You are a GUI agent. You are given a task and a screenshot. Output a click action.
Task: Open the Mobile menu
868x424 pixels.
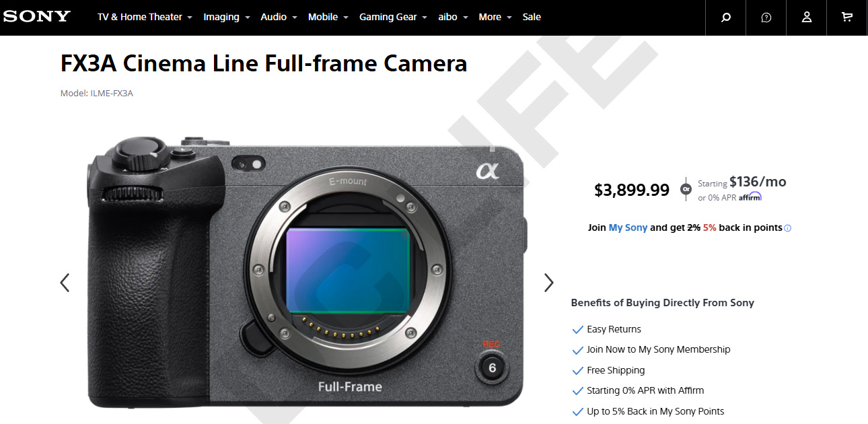(328, 17)
